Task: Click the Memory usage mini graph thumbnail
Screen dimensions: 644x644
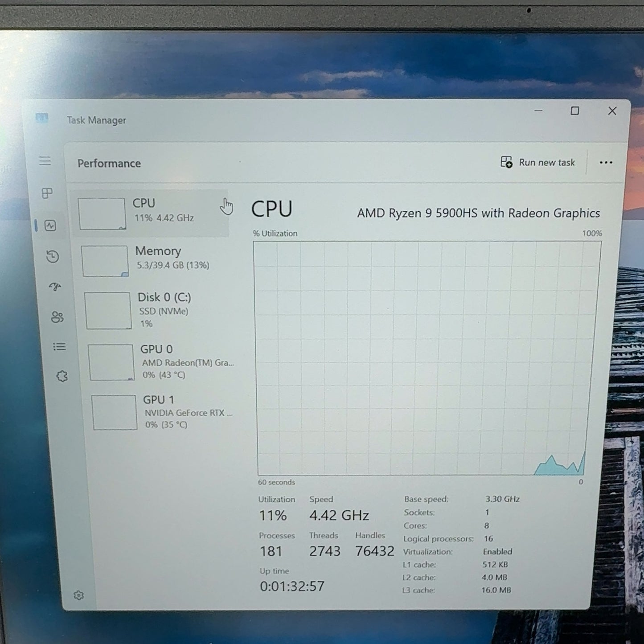Action: coord(105,261)
